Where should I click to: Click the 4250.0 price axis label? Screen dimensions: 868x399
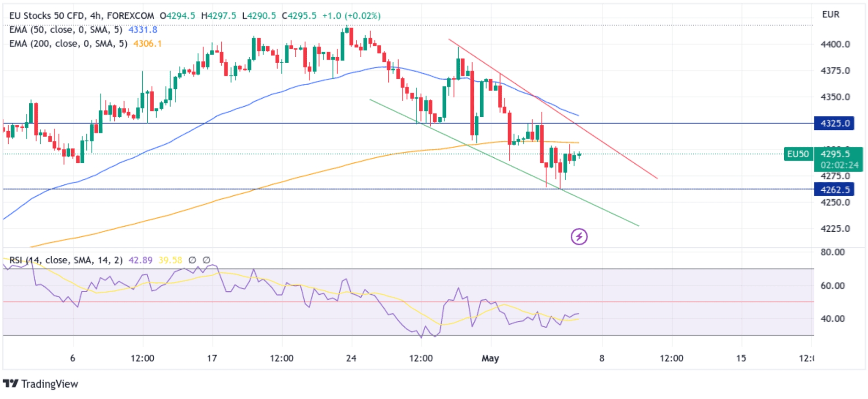[x=835, y=202]
